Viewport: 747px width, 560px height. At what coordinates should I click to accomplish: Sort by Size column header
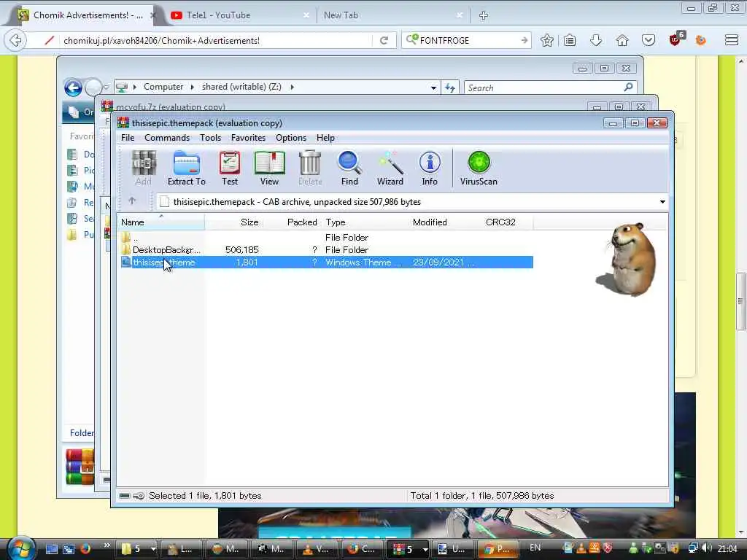point(233,222)
